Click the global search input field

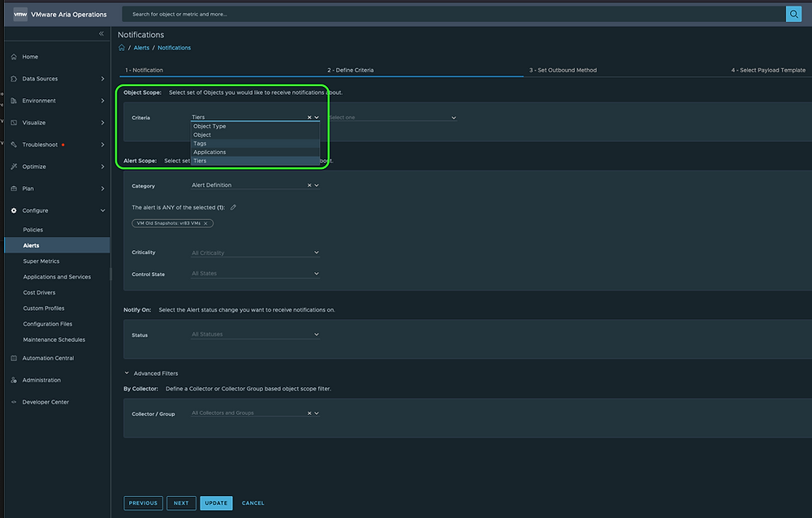[x=455, y=14]
